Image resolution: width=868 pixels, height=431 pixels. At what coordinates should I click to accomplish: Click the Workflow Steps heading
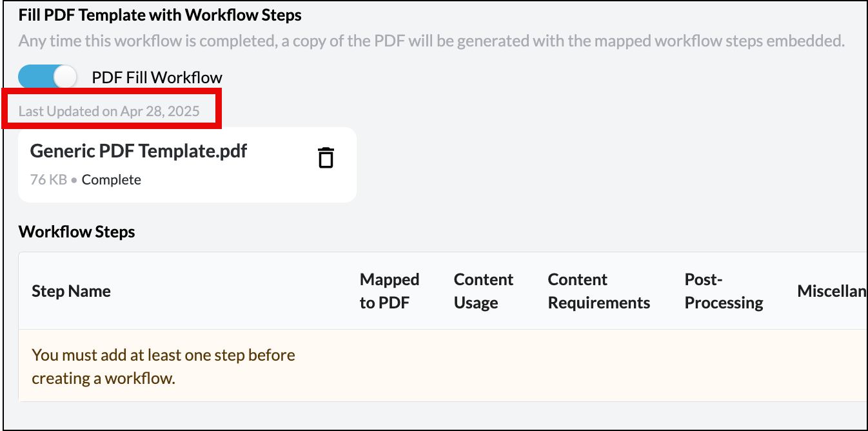pos(77,232)
